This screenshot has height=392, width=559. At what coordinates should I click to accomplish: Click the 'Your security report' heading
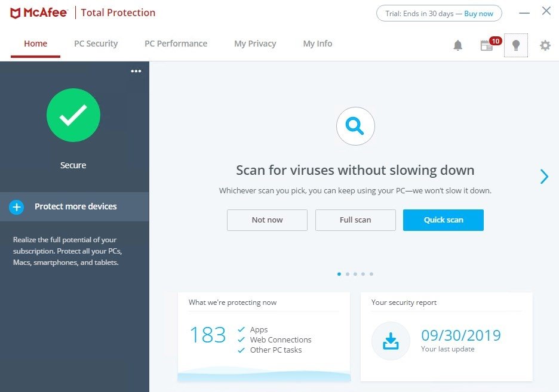[x=404, y=303]
